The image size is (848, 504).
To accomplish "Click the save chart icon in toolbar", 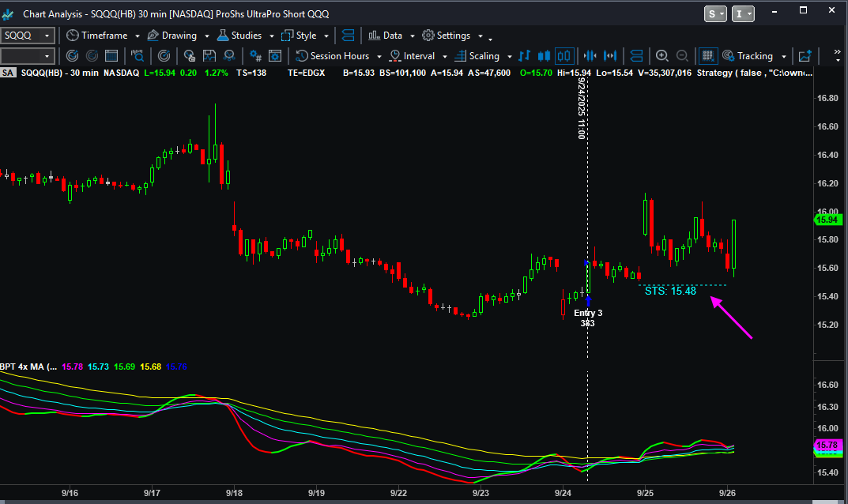I will point(209,56).
